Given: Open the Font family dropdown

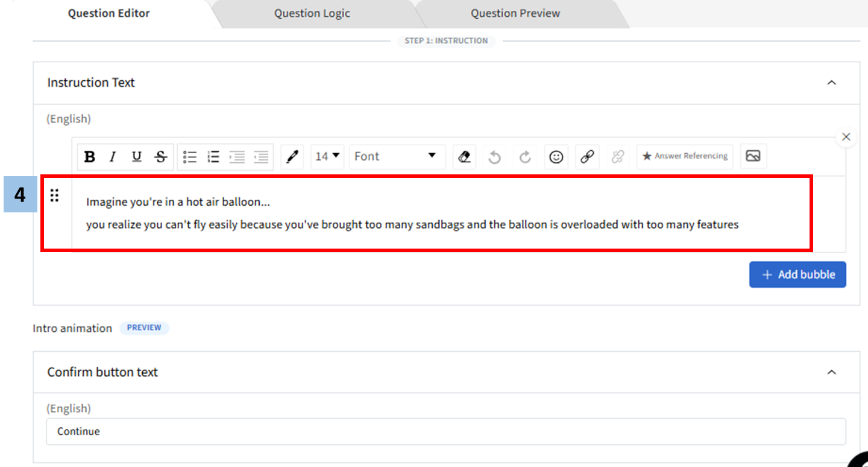Looking at the screenshot, I should [396, 157].
